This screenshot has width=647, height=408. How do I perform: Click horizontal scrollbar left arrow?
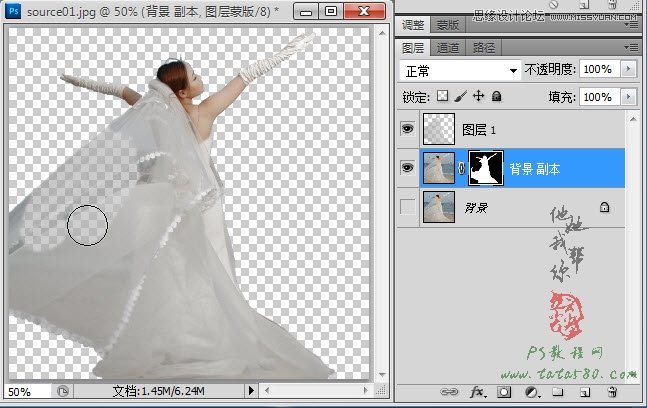point(267,390)
